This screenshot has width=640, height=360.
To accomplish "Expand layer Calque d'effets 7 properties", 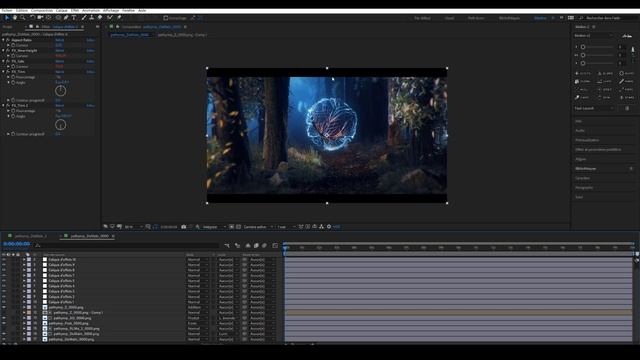I will tap(24, 276).
